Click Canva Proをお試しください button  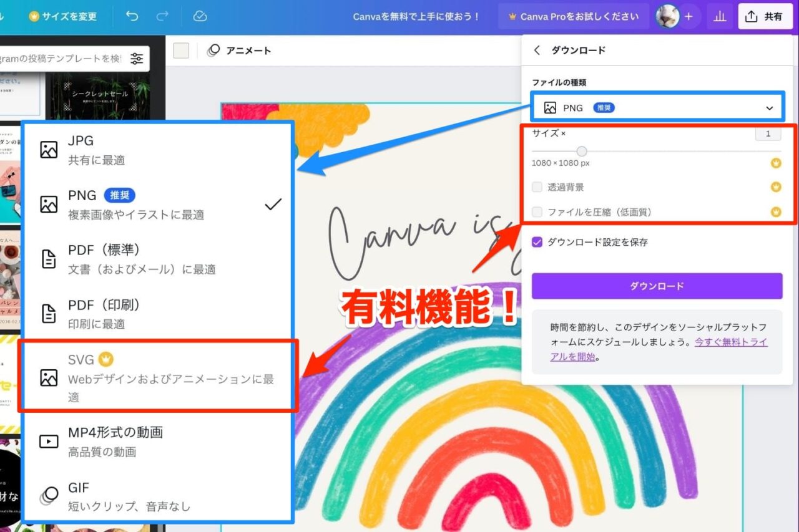click(574, 17)
